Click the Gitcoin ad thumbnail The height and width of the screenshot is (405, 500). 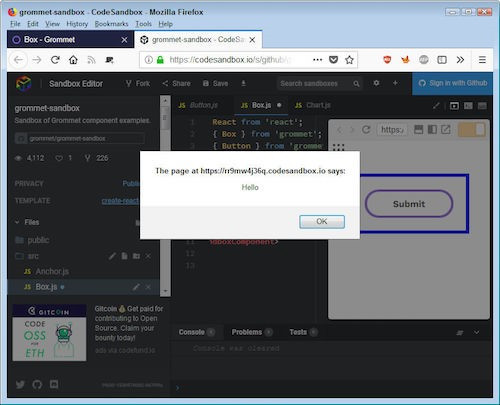coord(49,333)
